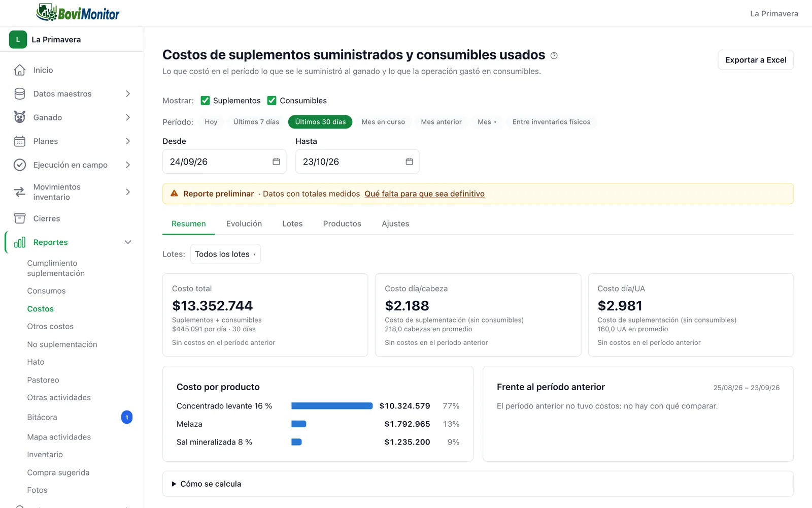Viewport: 812px width, 508px height.
Task: Select the Mes anterior period
Action: tap(441, 122)
